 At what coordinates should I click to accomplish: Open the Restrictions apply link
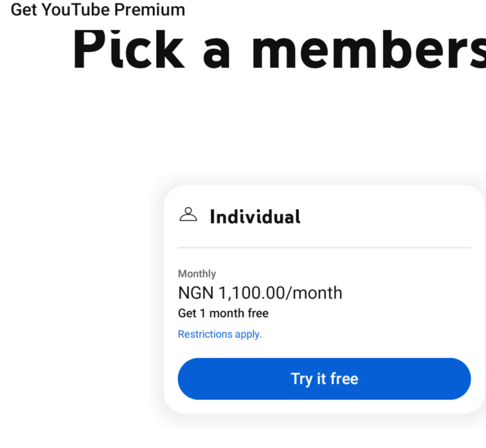[220, 334]
